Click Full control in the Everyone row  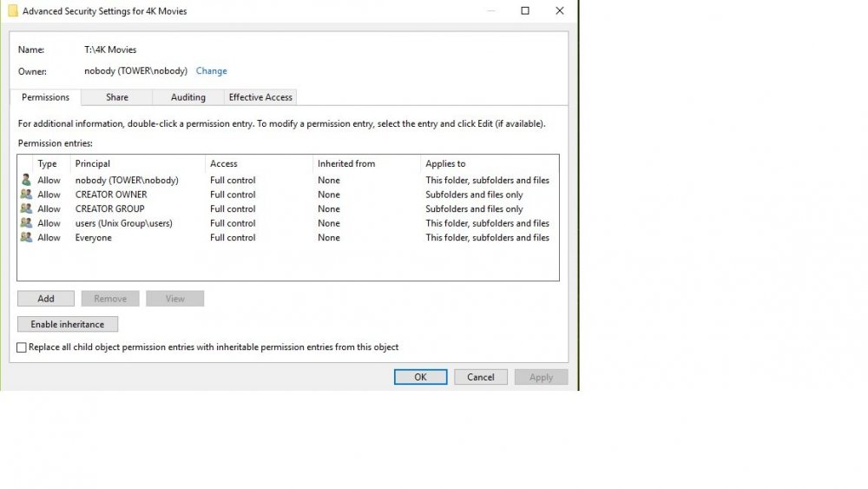tap(233, 238)
